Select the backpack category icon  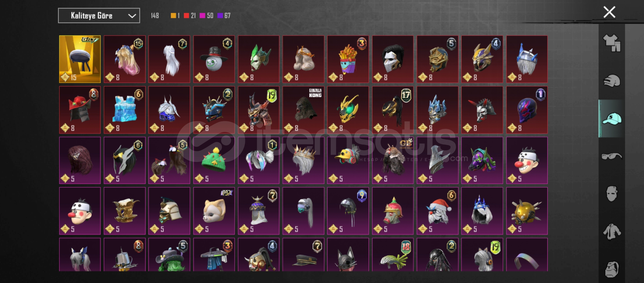[612, 269]
